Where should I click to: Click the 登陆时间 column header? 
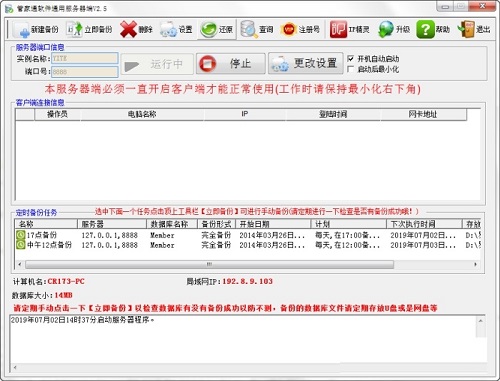(333, 114)
